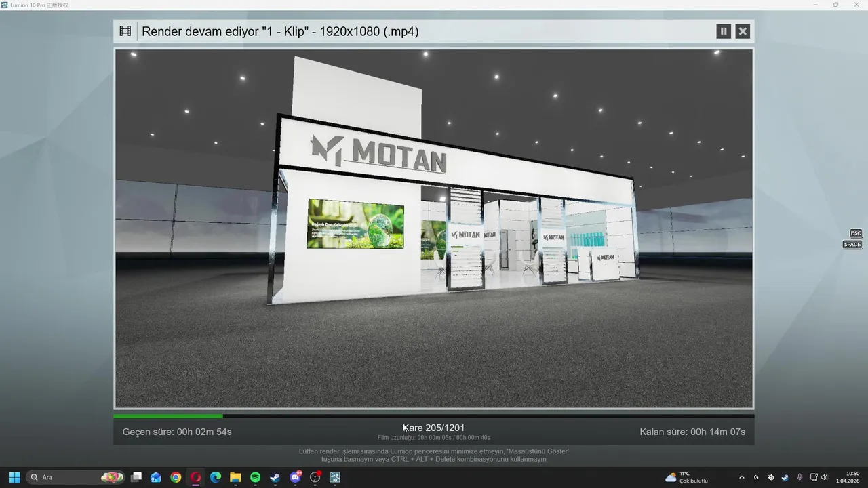Cancel the render with the X button

tap(743, 31)
